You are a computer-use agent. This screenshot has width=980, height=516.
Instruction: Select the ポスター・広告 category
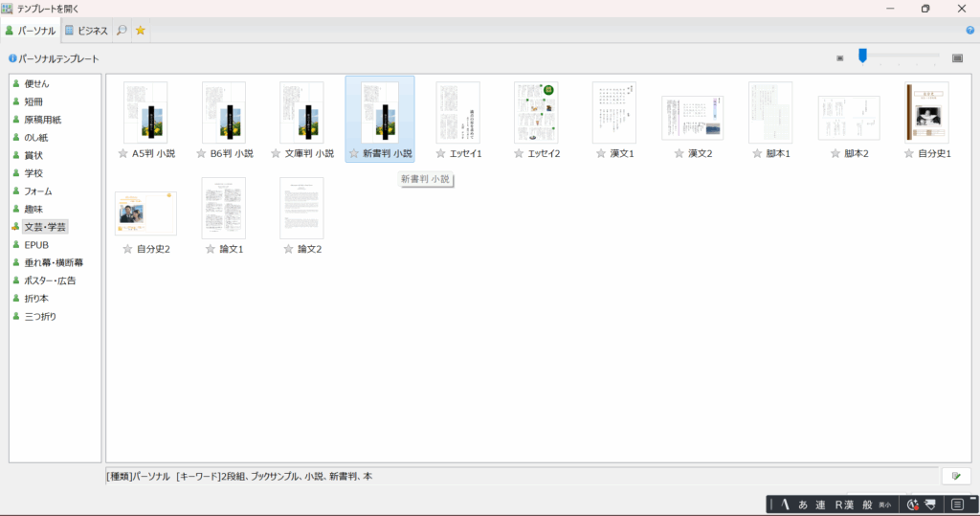(x=50, y=280)
